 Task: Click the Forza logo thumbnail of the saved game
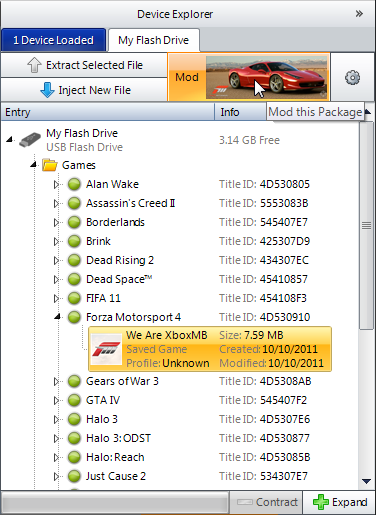(106, 349)
